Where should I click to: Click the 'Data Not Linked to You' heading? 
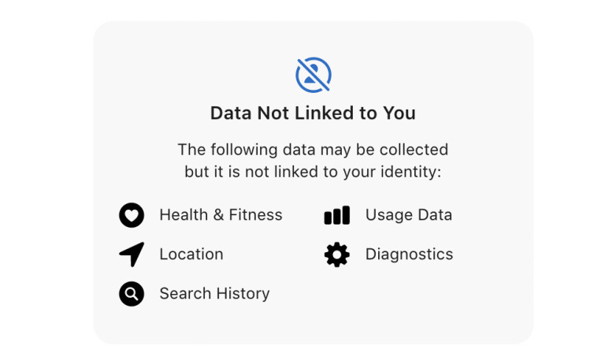click(313, 113)
